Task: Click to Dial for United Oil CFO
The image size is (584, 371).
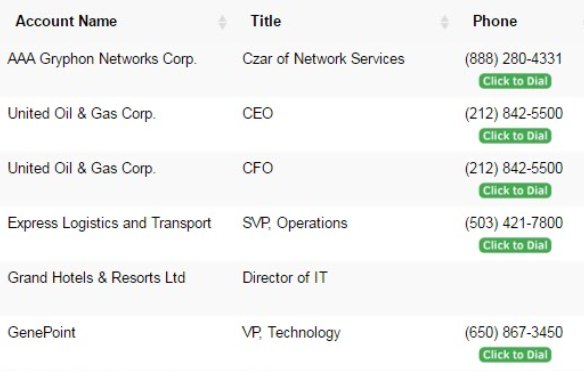Action: (515, 191)
